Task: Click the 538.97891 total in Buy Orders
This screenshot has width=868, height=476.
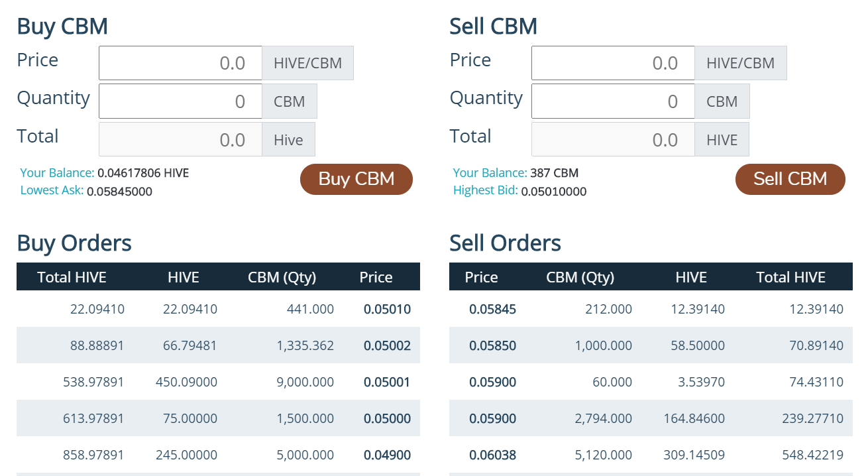Action: (x=93, y=382)
